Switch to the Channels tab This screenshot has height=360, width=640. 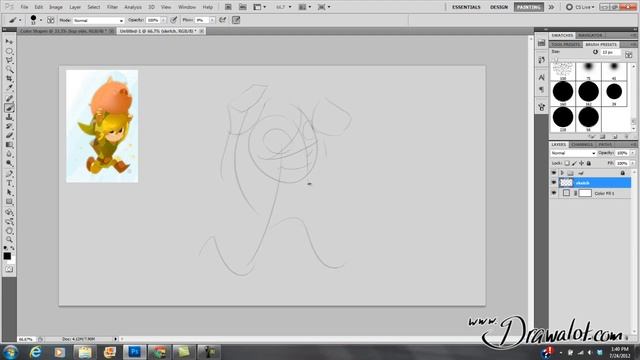[x=582, y=144]
